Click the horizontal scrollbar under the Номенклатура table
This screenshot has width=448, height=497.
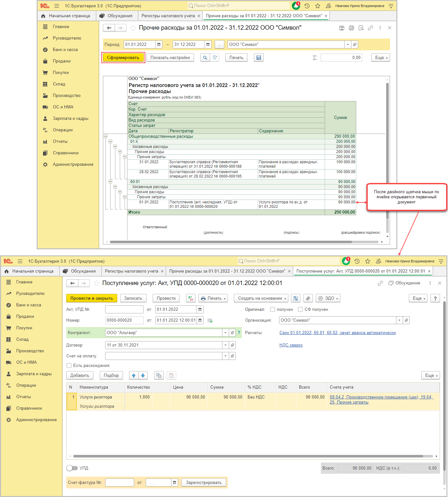[248, 456]
